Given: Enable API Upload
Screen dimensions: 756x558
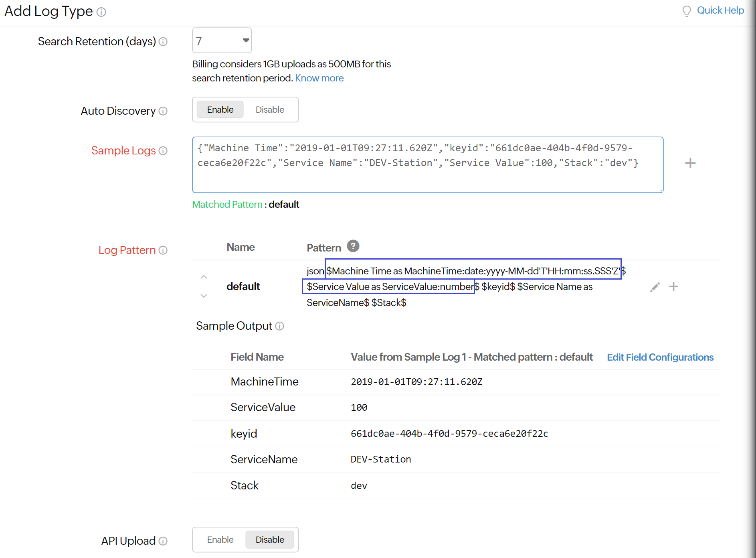Looking at the screenshot, I should pos(220,540).
